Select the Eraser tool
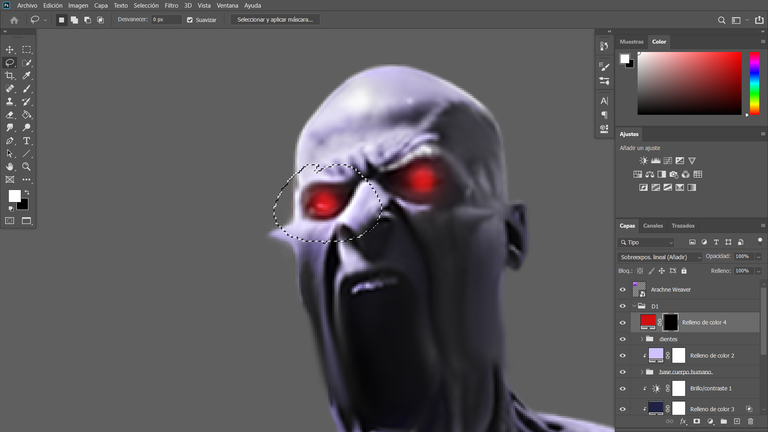 click(10, 115)
